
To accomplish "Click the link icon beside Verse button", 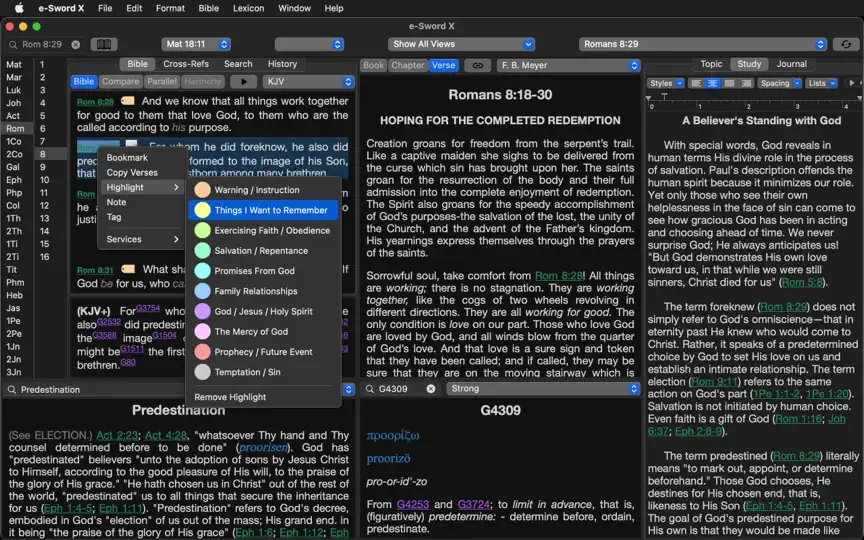I will pyautogui.click(x=478, y=65).
